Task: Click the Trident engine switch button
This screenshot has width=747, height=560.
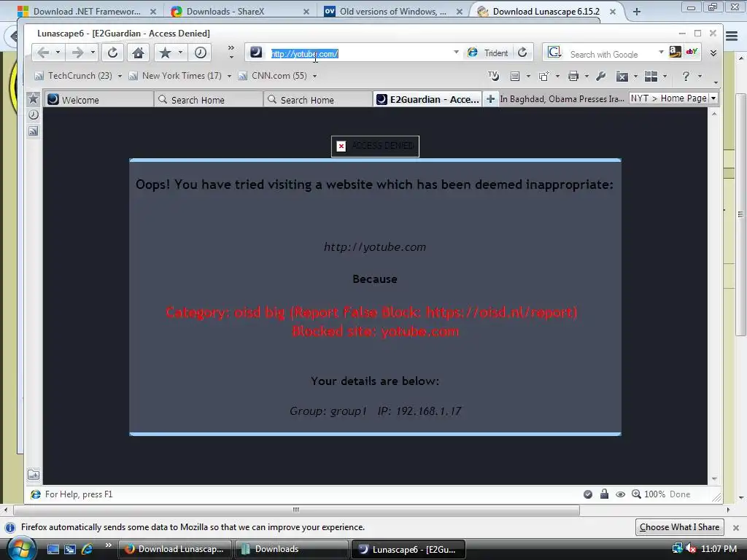Action: [488, 52]
